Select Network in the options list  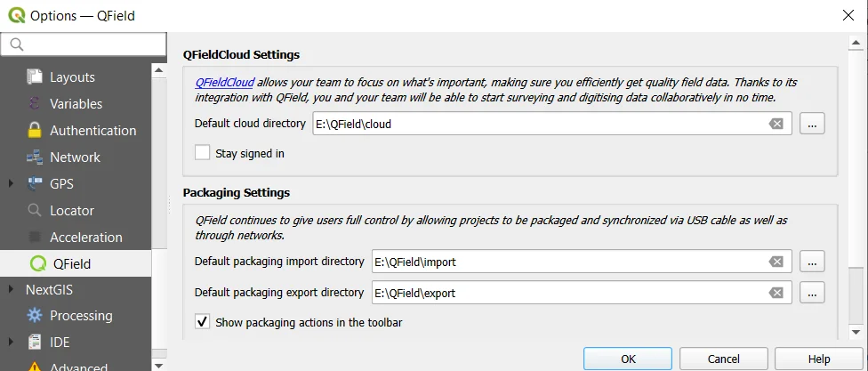click(75, 157)
